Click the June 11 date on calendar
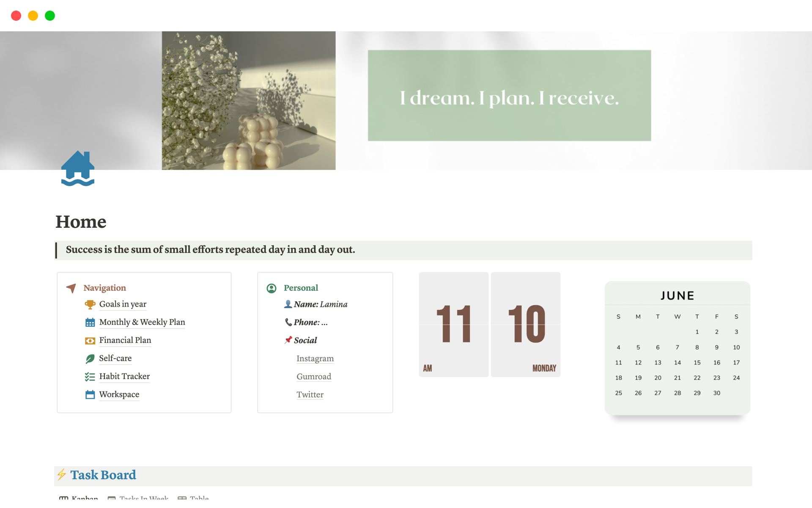Screen dimensions: 812x508 618,362
